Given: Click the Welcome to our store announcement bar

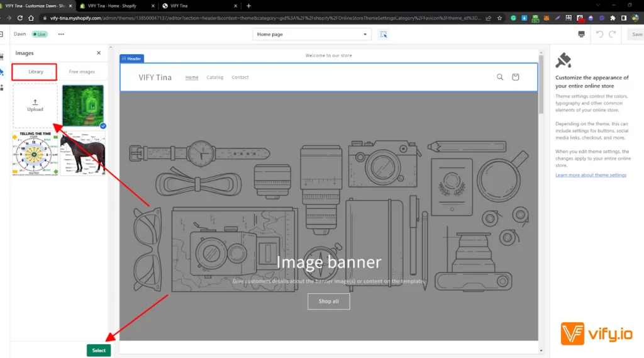Looking at the screenshot, I should click(x=328, y=55).
